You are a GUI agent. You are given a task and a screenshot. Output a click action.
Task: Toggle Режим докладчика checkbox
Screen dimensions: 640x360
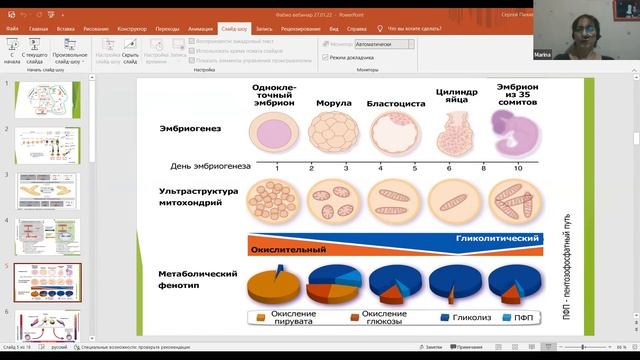[x=325, y=58]
